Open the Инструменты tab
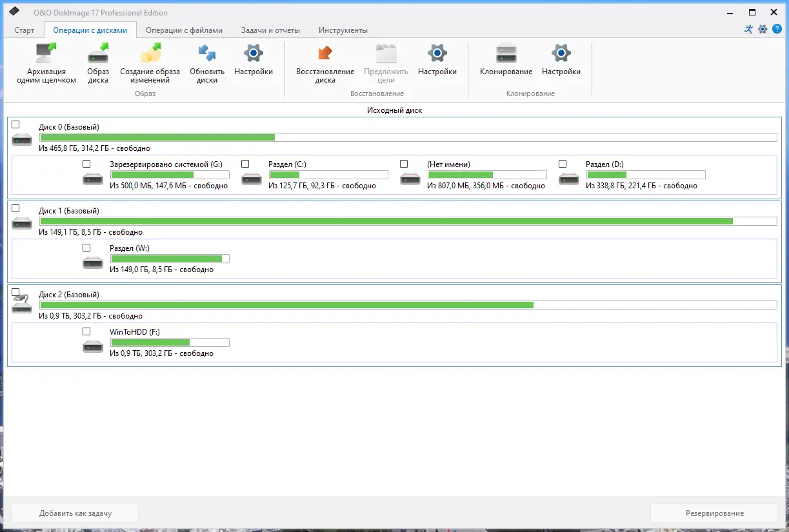The width and height of the screenshot is (789, 532). tap(343, 30)
